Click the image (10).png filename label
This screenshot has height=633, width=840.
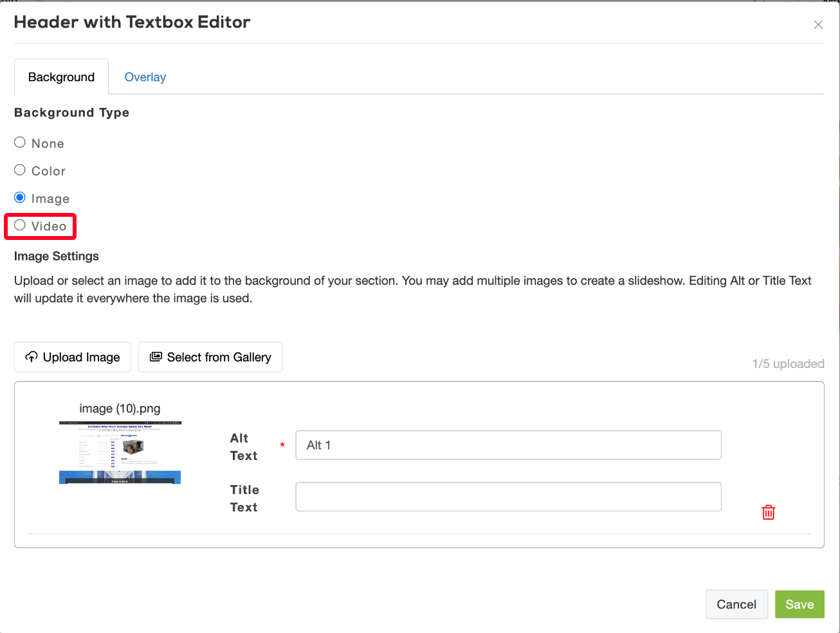(x=120, y=408)
